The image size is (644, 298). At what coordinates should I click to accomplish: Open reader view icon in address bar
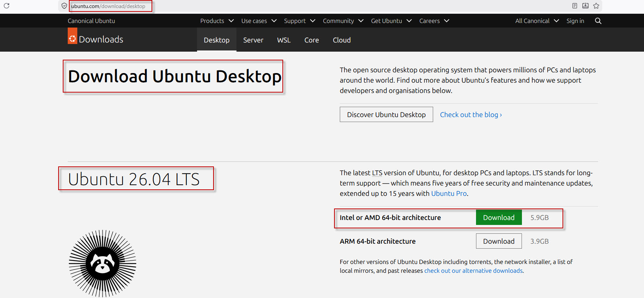point(575,6)
